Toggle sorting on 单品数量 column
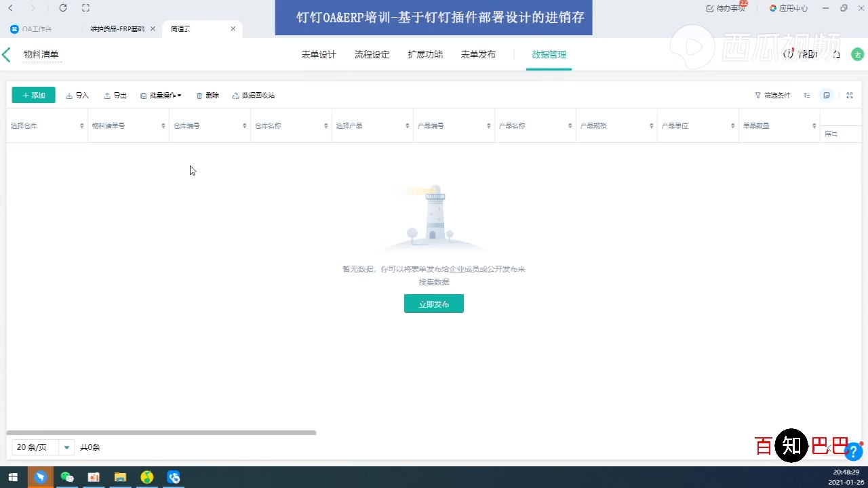This screenshot has height=488, width=868. [814, 125]
